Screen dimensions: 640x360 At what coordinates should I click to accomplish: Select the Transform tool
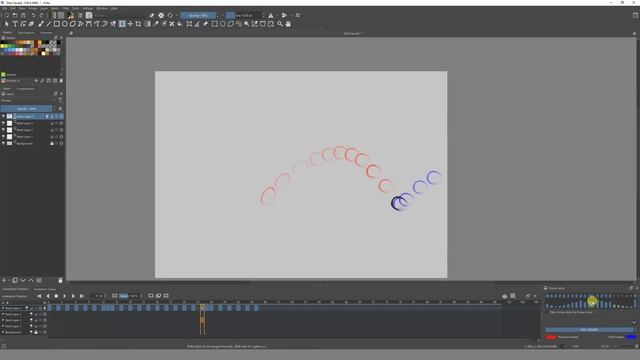click(x=122, y=24)
